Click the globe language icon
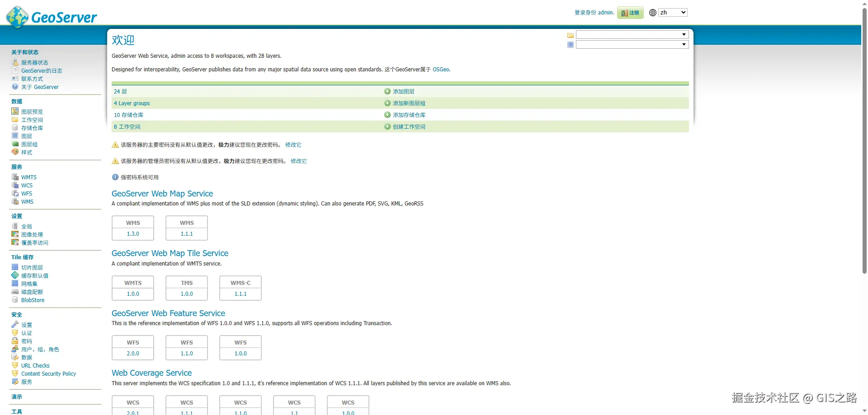 pyautogui.click(x=653, y=13)
